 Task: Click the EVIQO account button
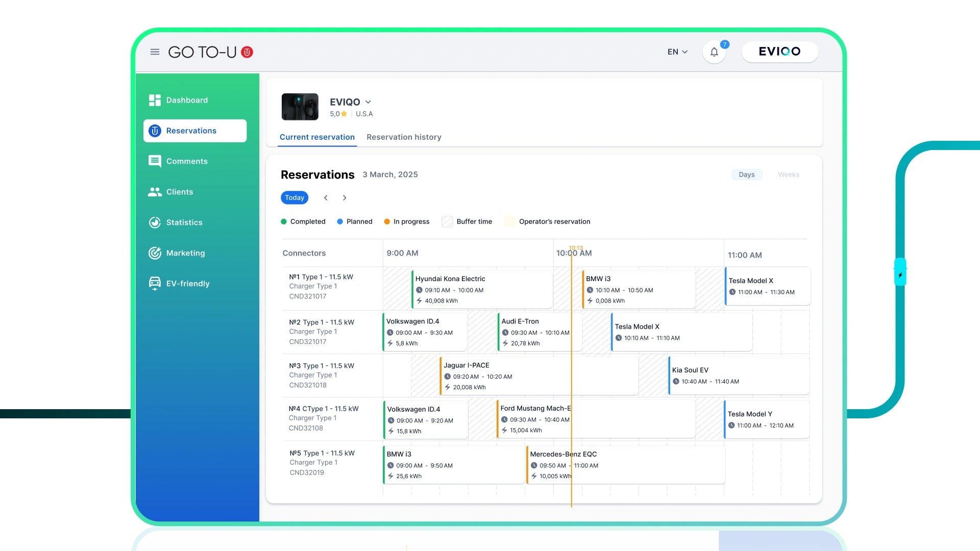779,52
